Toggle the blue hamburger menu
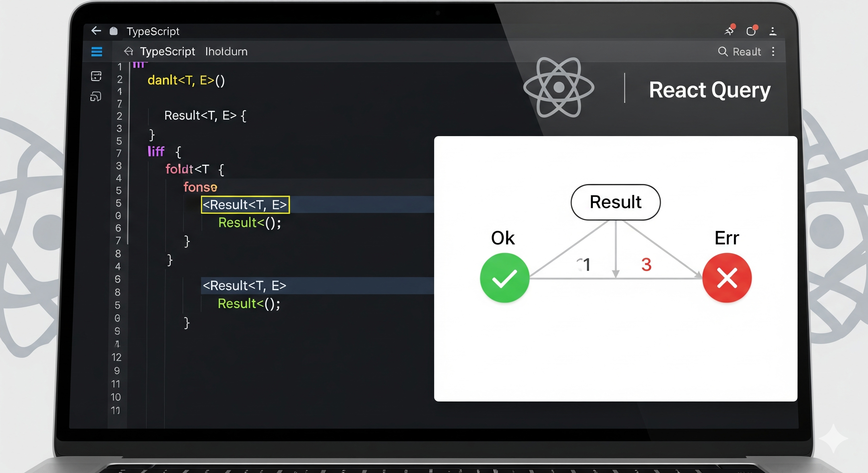868x473 pixels. [x=97, y=51]
